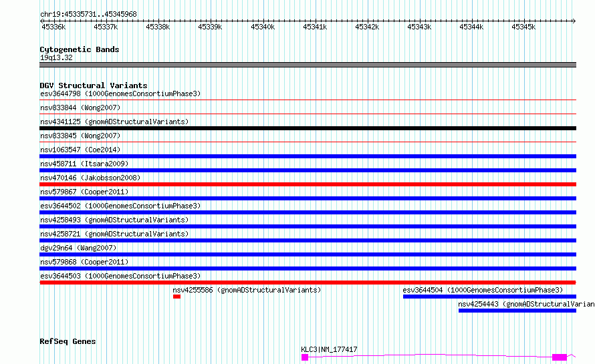Open variant nsv4258721 (gnomADStructuralVariants) label
Screen dimensions: 595x364
tap(114, 234)
